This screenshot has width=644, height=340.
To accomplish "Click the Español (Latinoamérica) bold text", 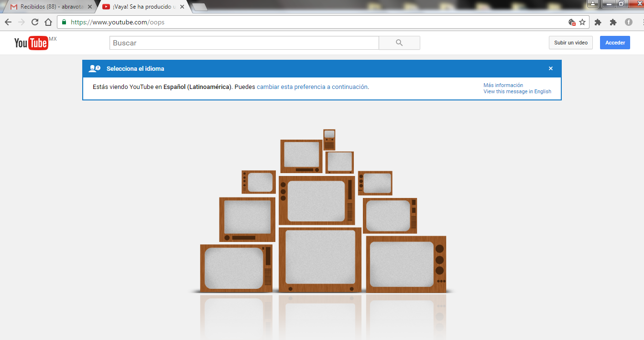I will coord(197,87).
